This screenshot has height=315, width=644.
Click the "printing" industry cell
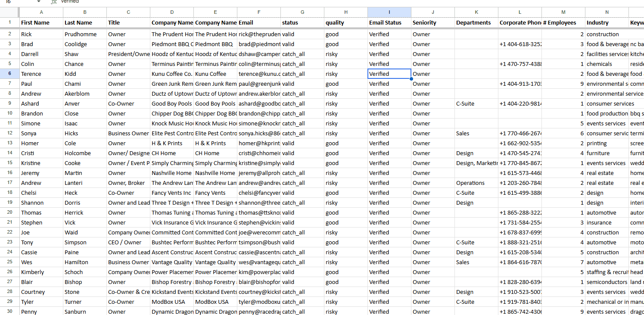coord(607,143)
